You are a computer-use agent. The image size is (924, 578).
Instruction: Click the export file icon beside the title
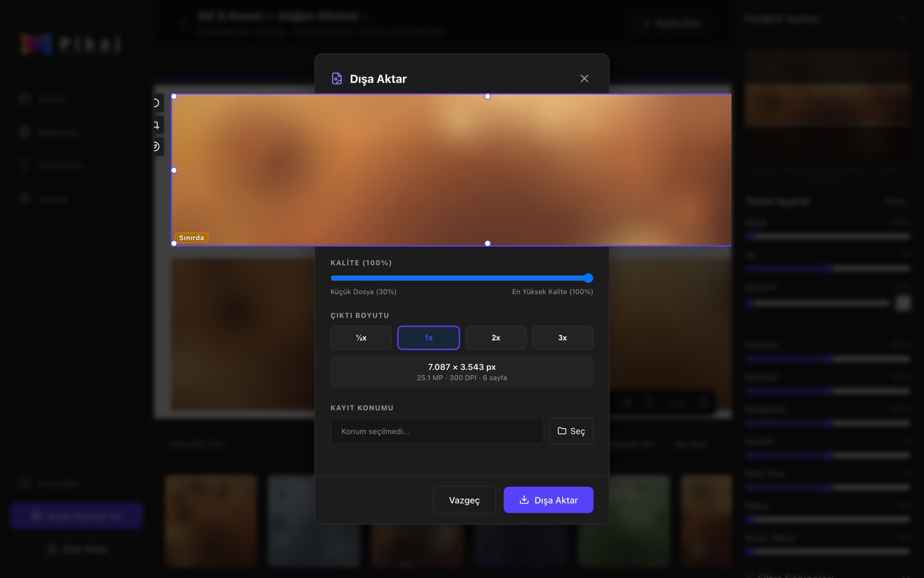(x=337, y=79)
